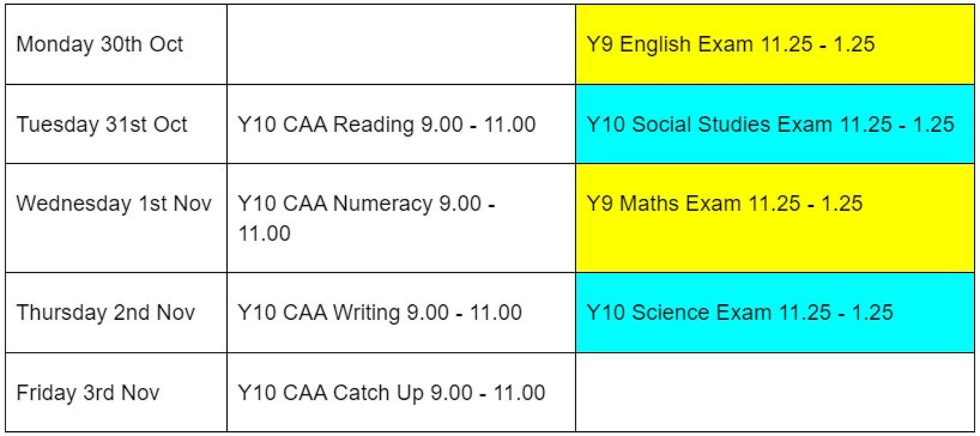Screen dimensions: 980x436
Task: Select the Y10 CAA Catch Up entry
Action: click(x=391, y=393)
